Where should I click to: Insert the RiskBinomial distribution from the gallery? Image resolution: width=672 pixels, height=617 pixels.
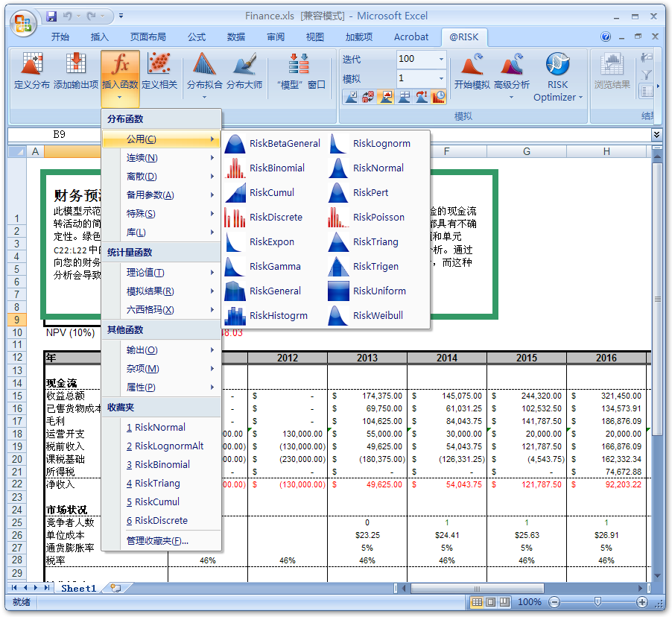(x=272, y=168)
